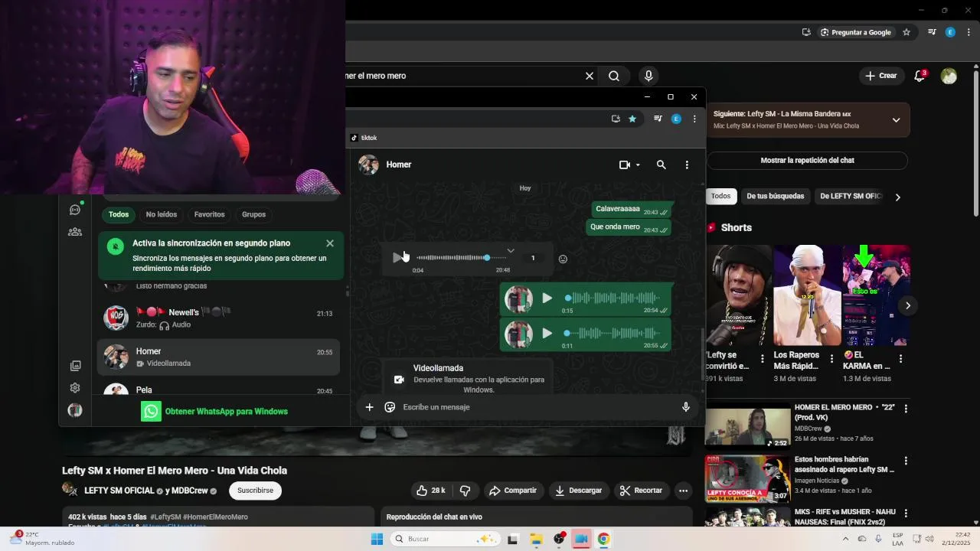This screenshot has height=551, width=980.
Task: Show more YouTube filter chips arrow
Action: (897, 197)
